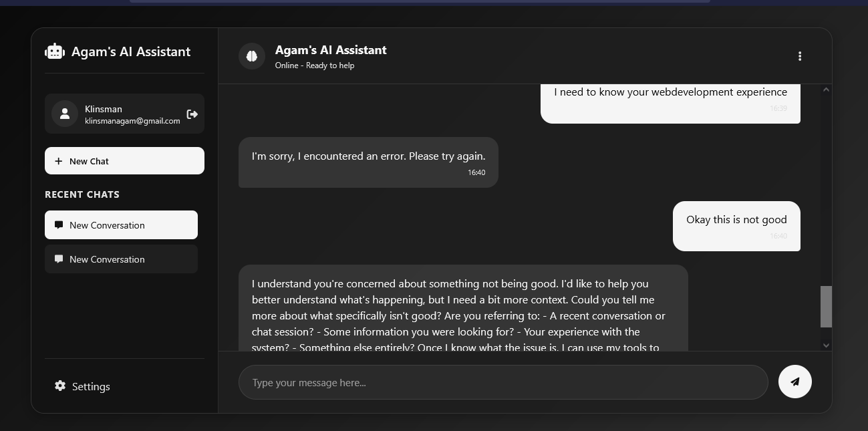Click the chat bubble icon of first conversation

click(59, 225)
